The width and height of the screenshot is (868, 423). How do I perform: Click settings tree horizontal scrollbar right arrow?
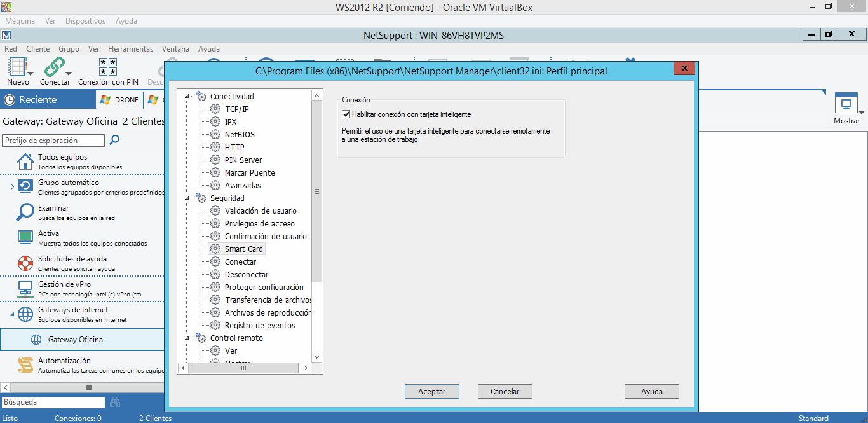point(306,368)
